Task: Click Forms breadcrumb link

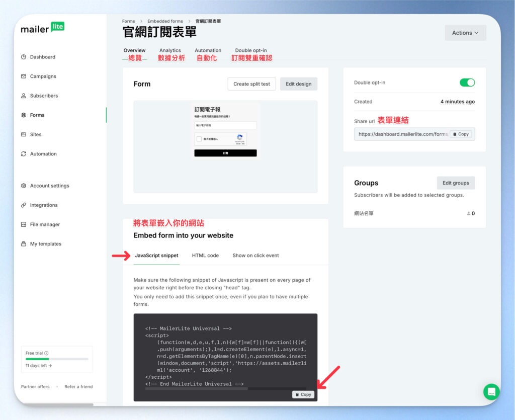Action: coord(128,21)
